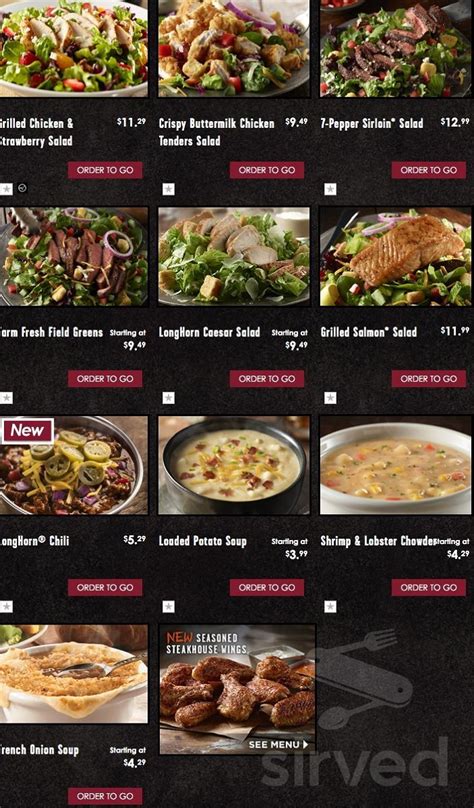Click the star under Shrimp & Lobster Chowder

click(x=330, y=607)
